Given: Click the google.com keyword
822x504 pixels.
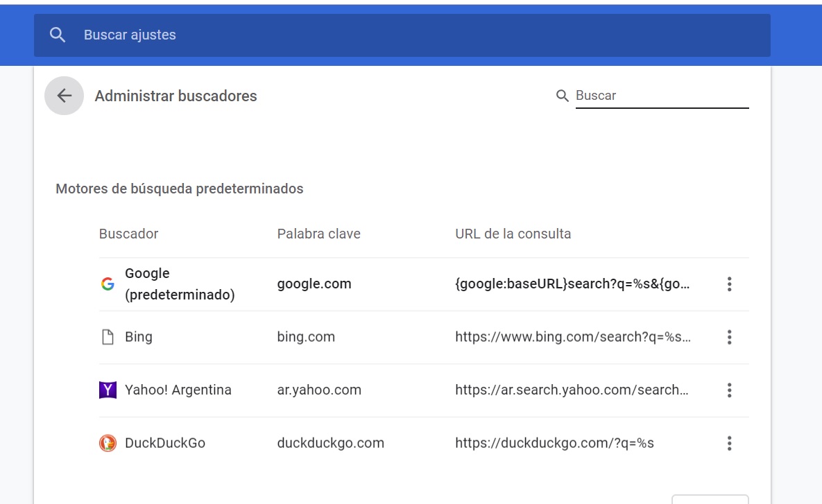Looking at the screenshot, I should [x=314, y=284].
